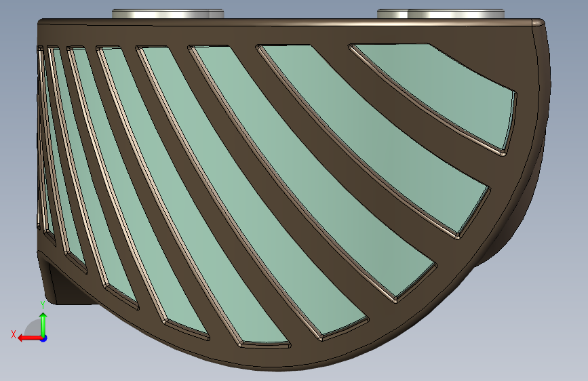Click the blue Z axis origin dot
588x381 pixels.
coord(44,338)
